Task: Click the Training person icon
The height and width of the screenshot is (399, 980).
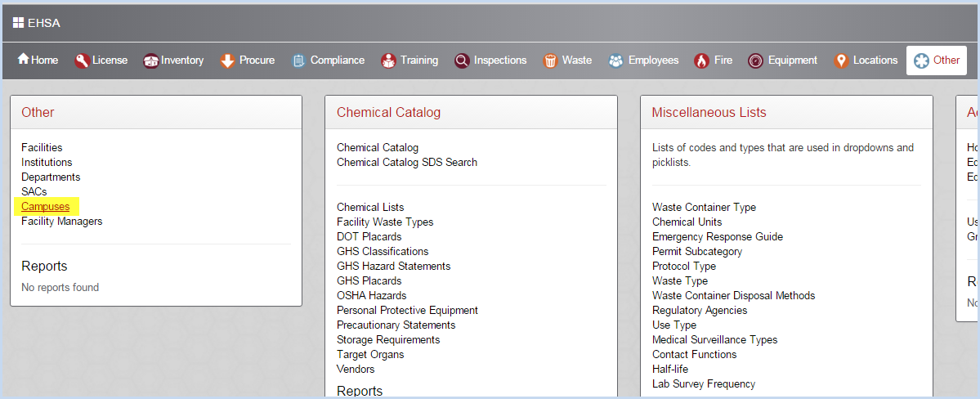Action: tap(389, 61)
